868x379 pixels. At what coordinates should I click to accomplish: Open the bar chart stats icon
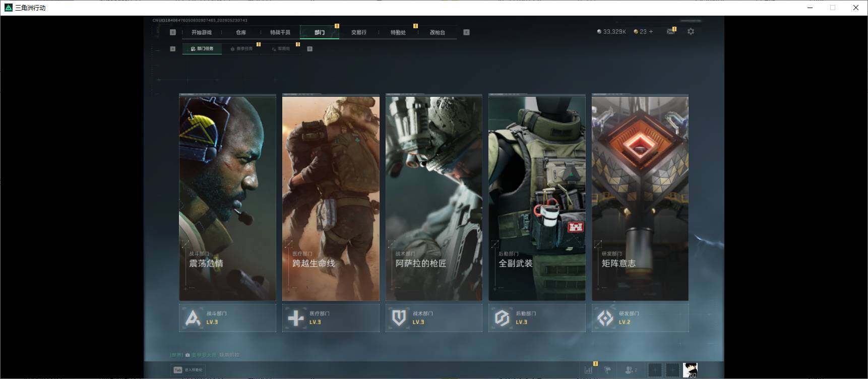pos(588,370)
